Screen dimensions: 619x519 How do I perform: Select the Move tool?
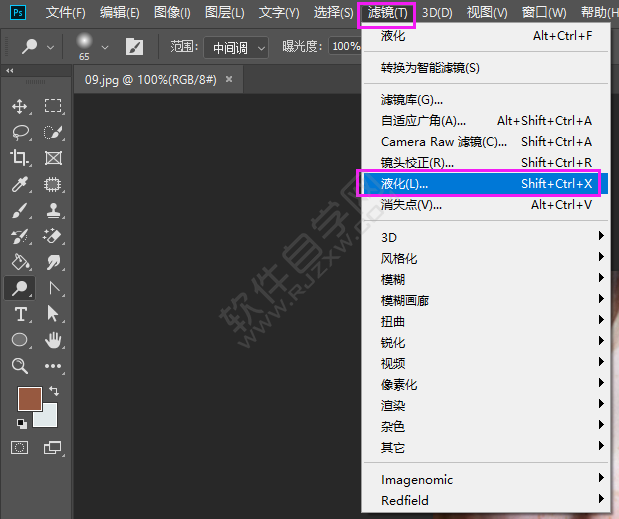point(19,107)
